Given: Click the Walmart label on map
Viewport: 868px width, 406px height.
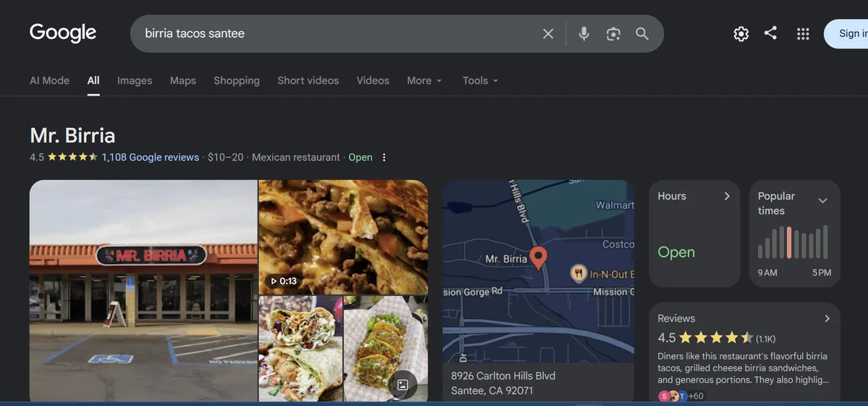Looking at the screenshot, I should (x=615, y=205).
